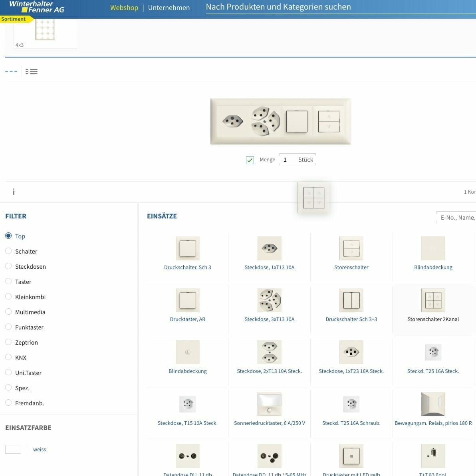
Task: Click the weiss colour swatch
Action: point(13,450)
